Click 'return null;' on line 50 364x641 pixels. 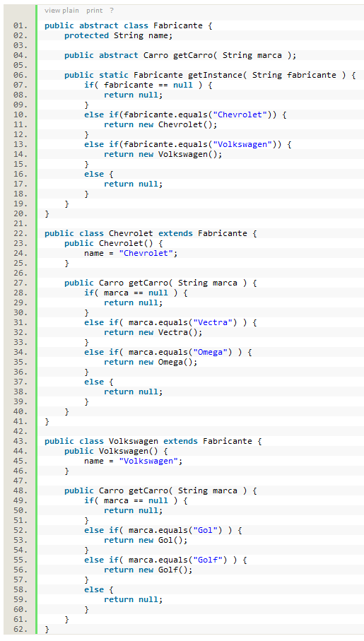pyautogui.click(x=134, y=510)
